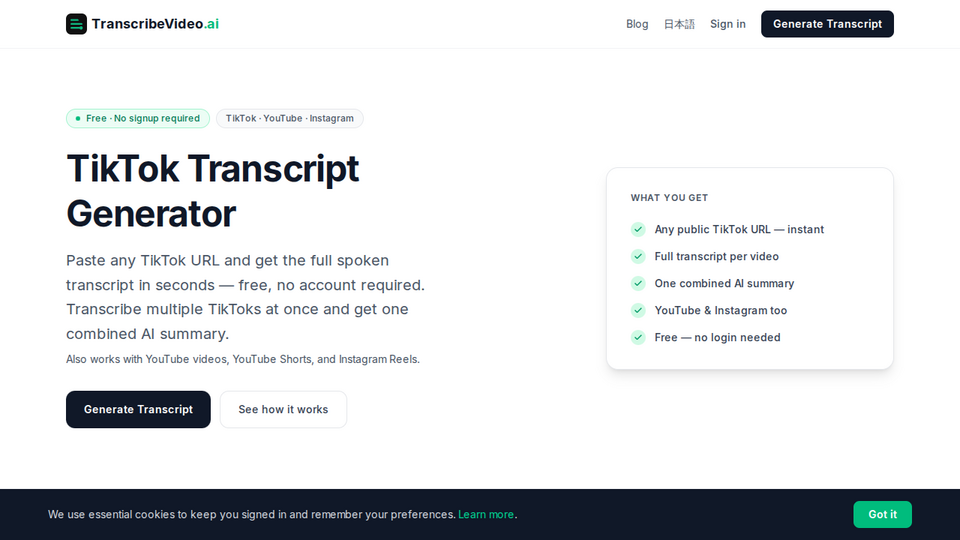960x540 pixels.
Task: Open the Learn more cookie link
Action: click(x=486, y=514)
